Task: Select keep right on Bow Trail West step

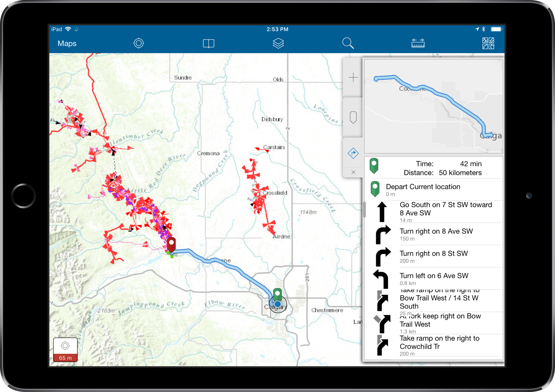Action: click(x=434, y=323)
